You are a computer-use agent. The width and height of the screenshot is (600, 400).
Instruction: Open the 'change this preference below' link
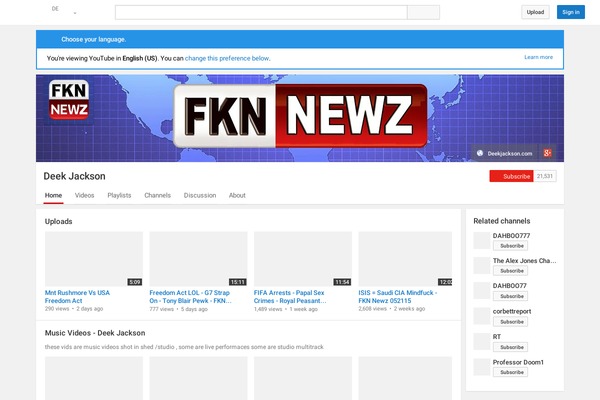pyautogui.click(x=227, y=59)
